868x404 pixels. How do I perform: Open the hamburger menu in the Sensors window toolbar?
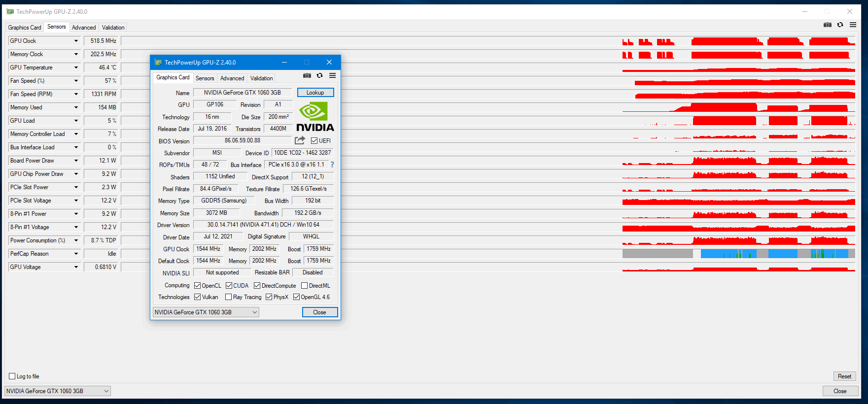(x=853, y=25)
